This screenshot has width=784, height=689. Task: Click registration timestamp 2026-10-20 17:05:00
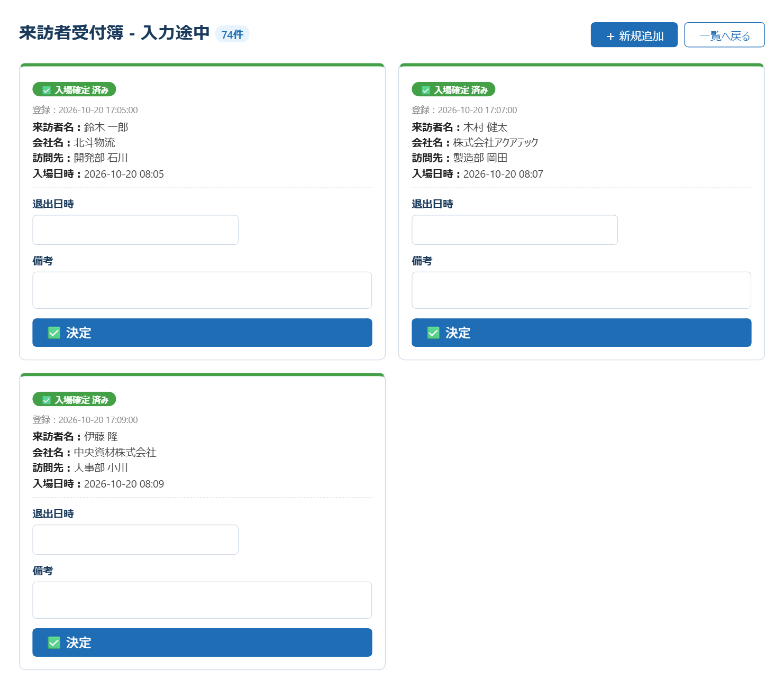pos(98,110)
